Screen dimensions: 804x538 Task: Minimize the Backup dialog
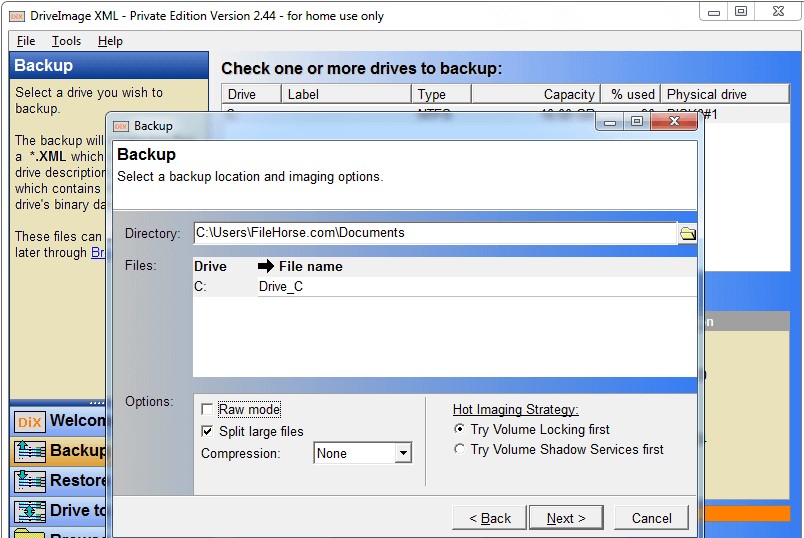610,122
